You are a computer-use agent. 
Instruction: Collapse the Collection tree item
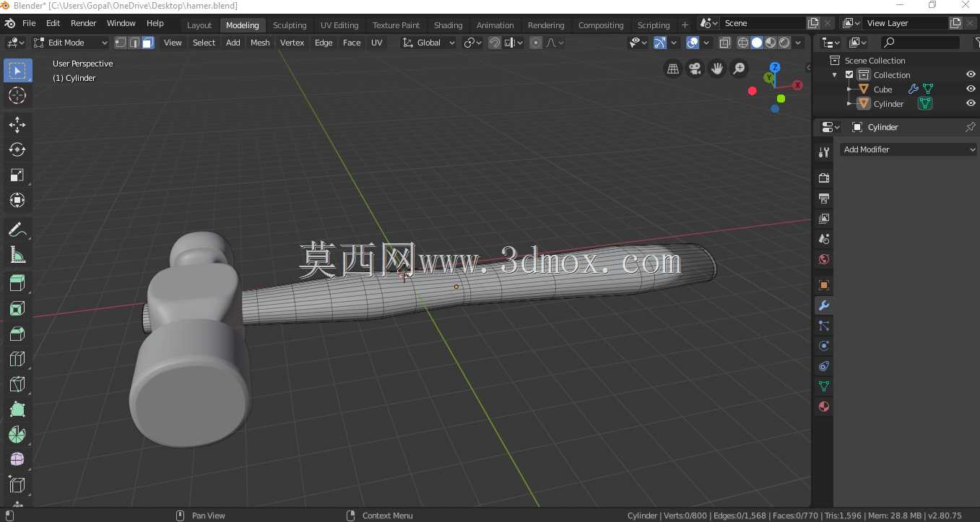tap(835, 75)
